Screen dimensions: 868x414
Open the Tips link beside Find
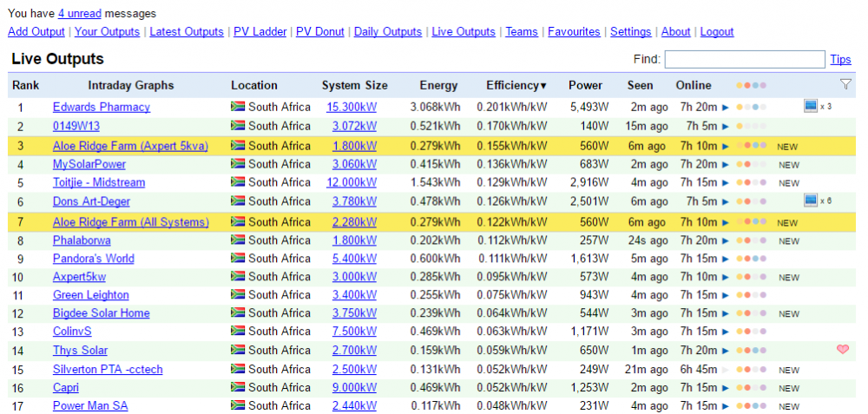click(840, 59)
